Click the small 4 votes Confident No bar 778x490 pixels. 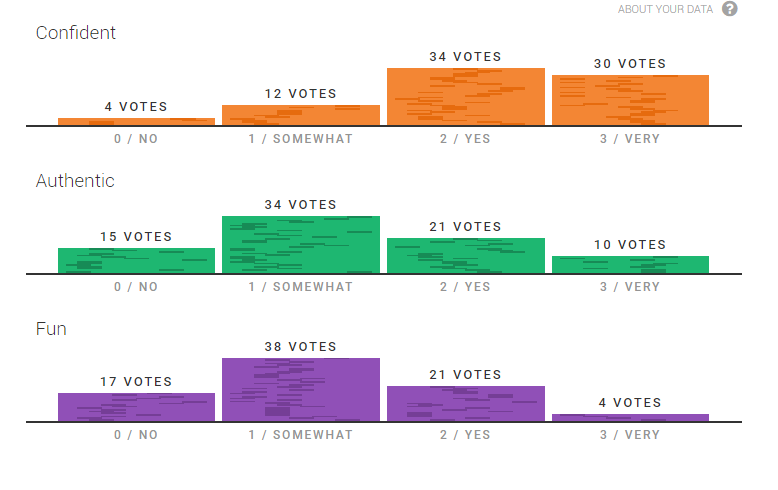coord(136,122)
